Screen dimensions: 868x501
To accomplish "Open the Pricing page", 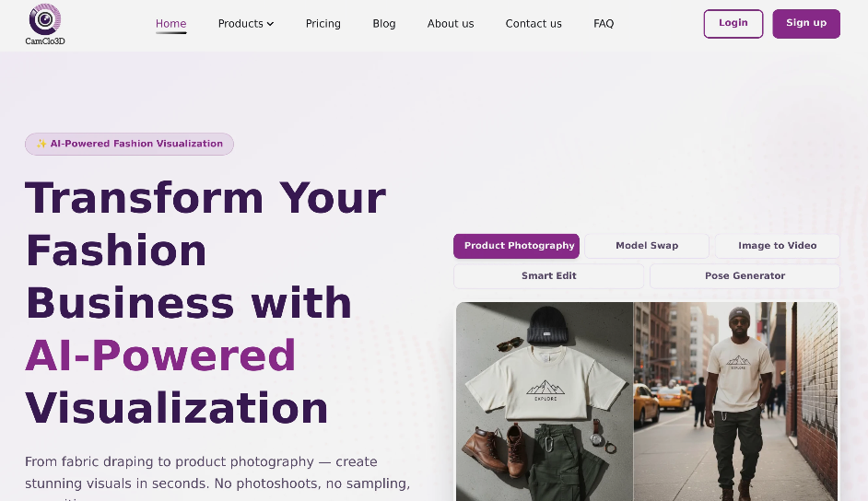I will 323,24.
